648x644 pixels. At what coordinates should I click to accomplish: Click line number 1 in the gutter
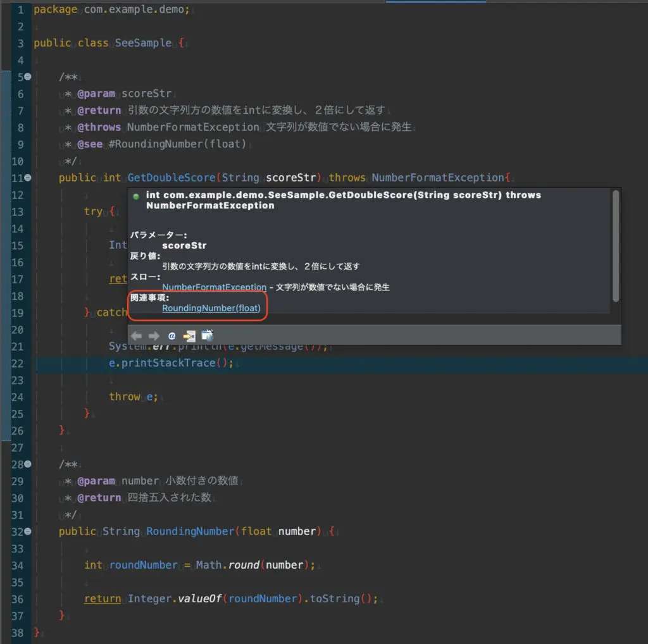(x=20, y=9)
